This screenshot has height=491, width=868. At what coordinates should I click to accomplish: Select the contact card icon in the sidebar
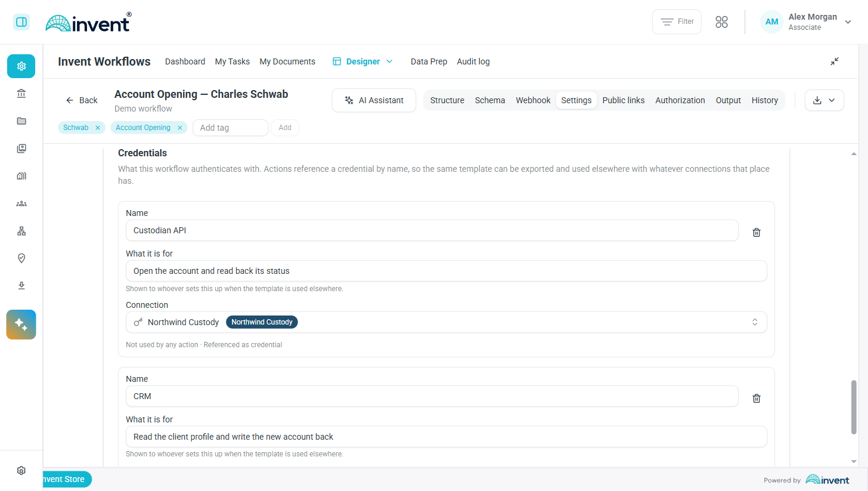click(x=21, y=149)
